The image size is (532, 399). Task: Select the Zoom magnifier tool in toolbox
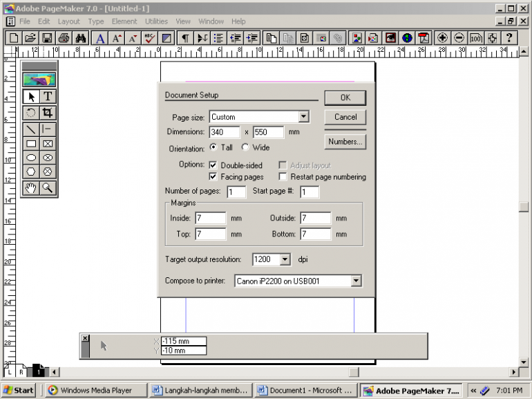48,188
